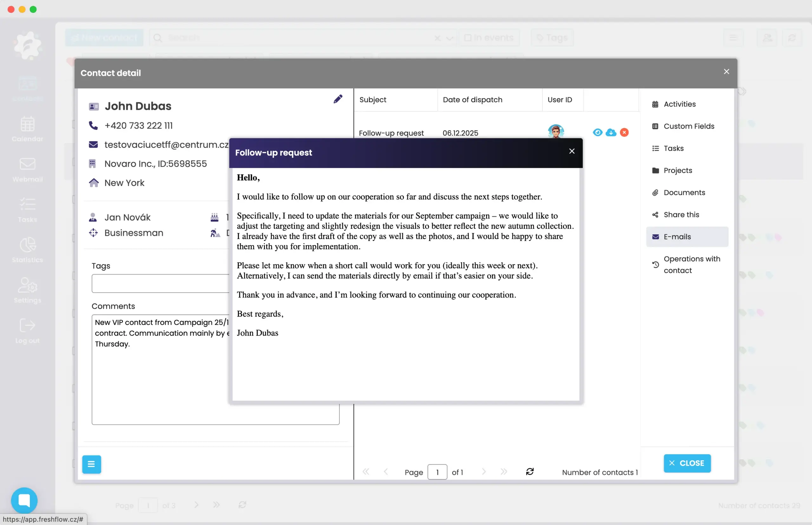Click Share this option
Viewport: 812px width, 525px height.
(x=681, y=215)
